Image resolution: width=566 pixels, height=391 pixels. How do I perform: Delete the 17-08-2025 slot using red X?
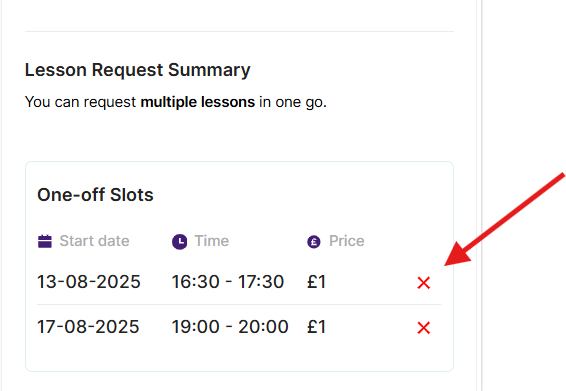[x=423, y=328]
